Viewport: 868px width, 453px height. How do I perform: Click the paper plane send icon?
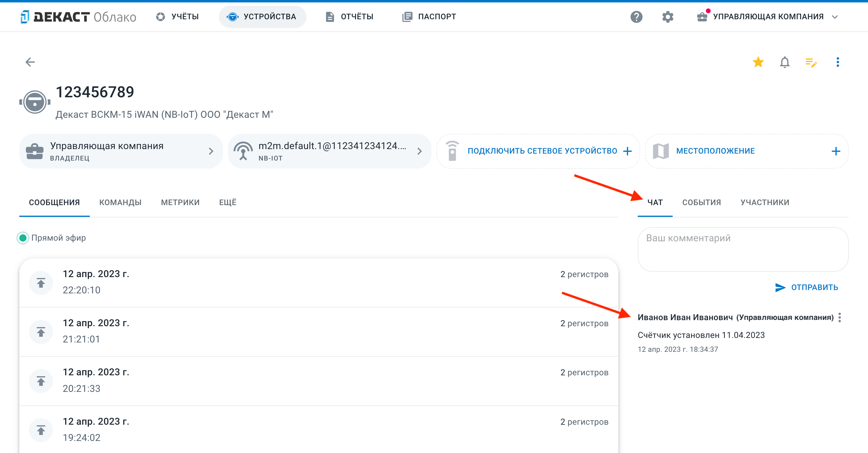(x=780, y=287)
